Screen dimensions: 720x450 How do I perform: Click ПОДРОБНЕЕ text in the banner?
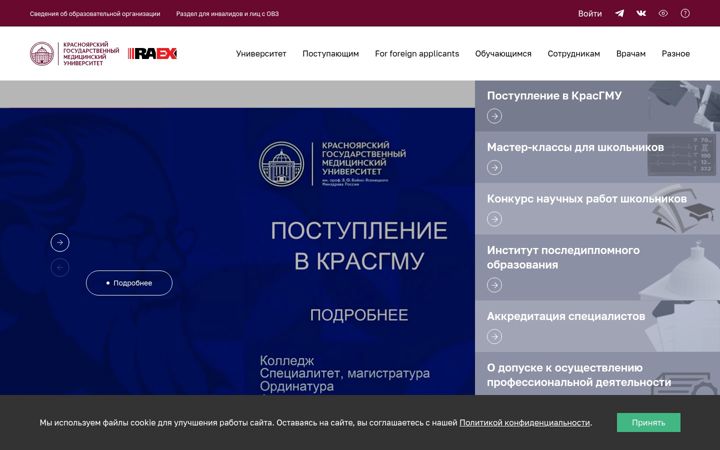coord(359,315)
